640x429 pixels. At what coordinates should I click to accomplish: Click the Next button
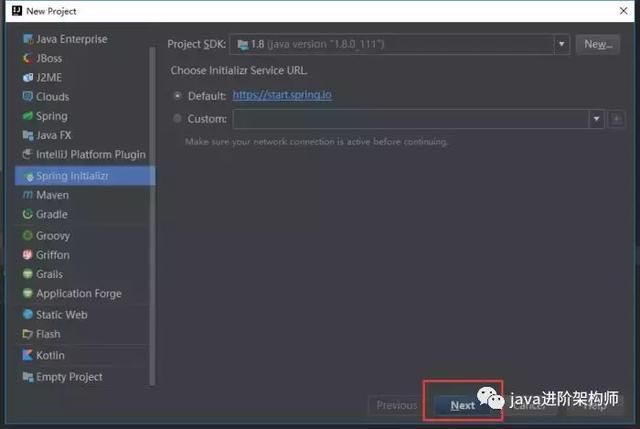(462, 405)
